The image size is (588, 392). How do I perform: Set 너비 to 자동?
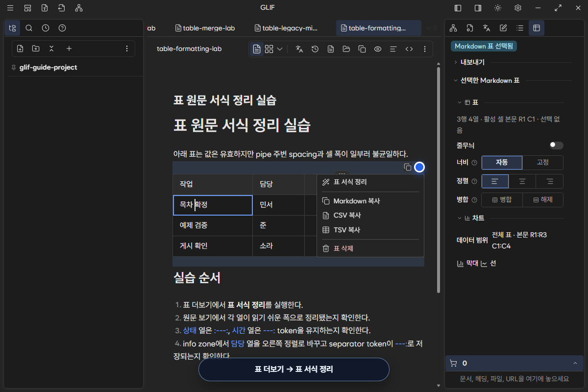click(502, 163)
